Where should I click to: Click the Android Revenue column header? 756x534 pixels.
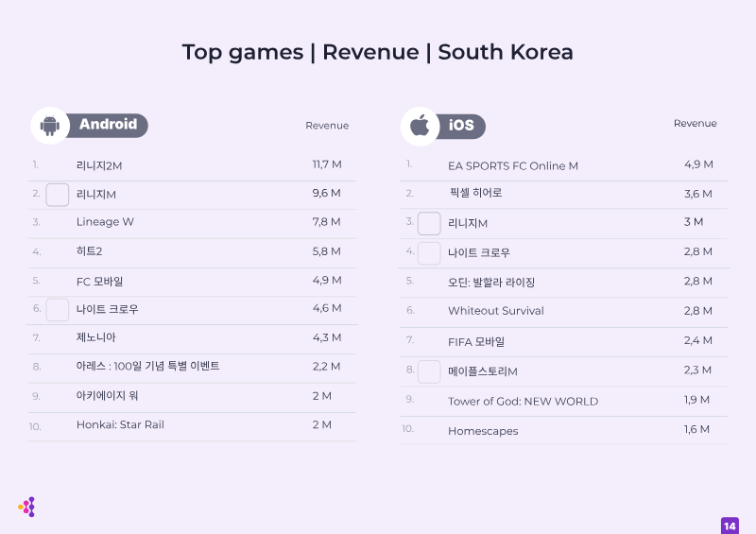(x=327, y=126)
